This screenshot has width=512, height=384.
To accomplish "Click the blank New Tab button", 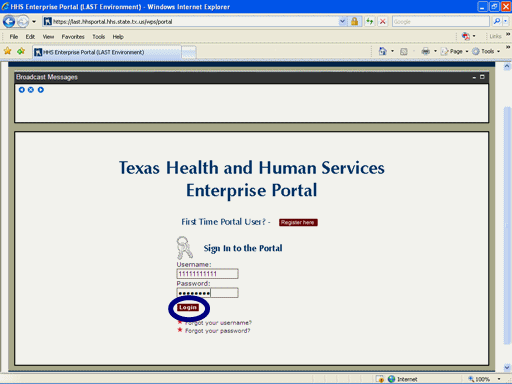I will (189, 53).
